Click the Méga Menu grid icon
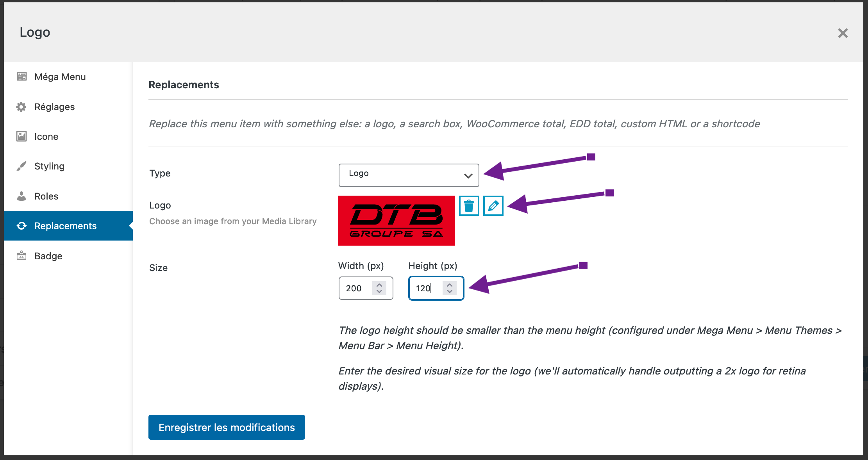 (x=21, y=77)
